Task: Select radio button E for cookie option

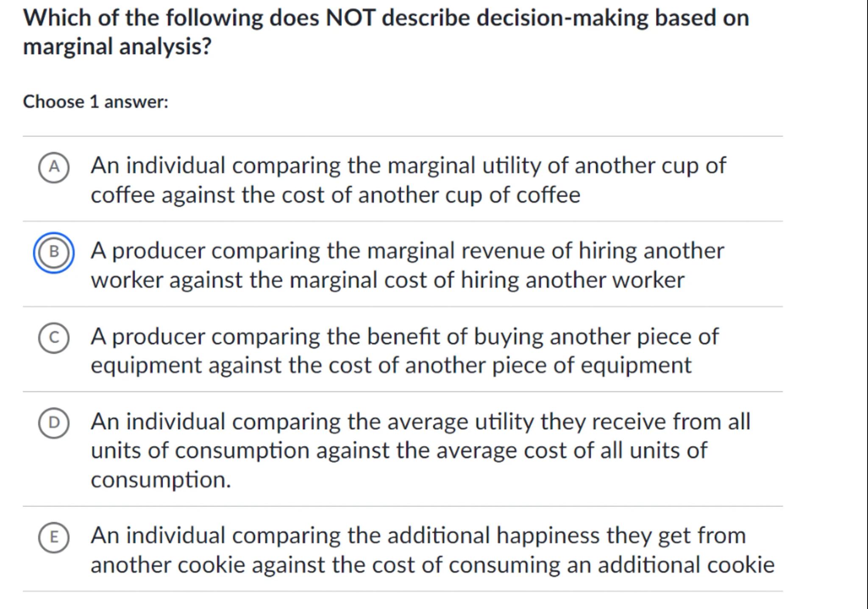Action: pos(54,537)
